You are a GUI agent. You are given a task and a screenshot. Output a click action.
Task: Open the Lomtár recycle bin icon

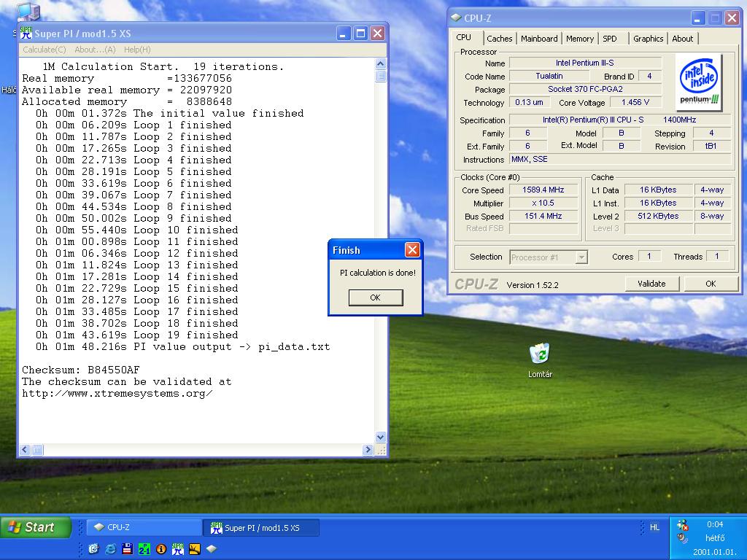click(541, 360)
